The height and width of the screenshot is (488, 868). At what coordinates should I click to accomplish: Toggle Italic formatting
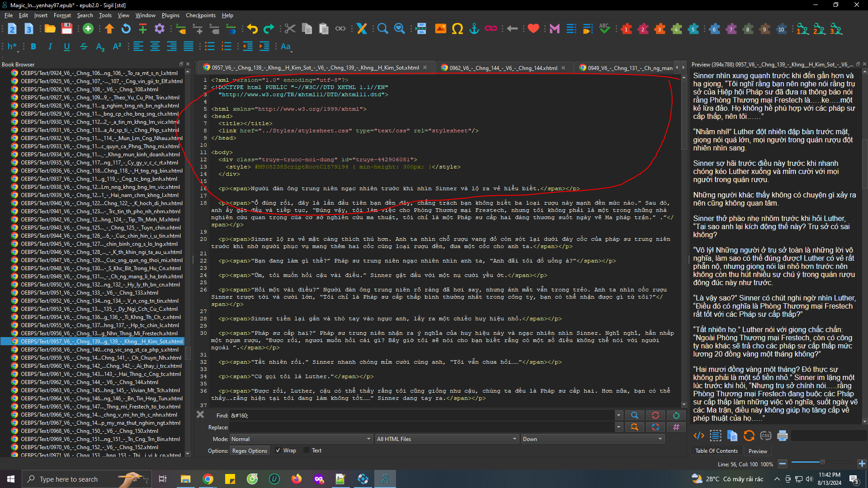tap(50, 47)
